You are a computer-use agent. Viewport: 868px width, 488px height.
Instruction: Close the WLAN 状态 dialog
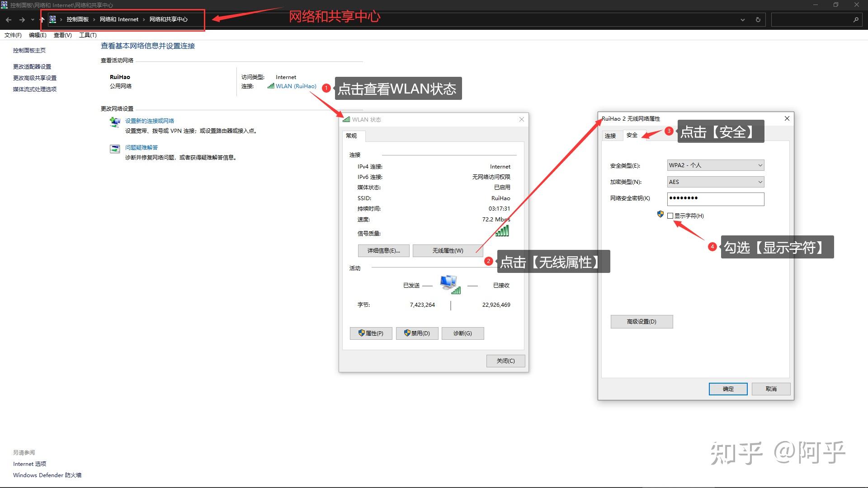click(x=522, y=119)
